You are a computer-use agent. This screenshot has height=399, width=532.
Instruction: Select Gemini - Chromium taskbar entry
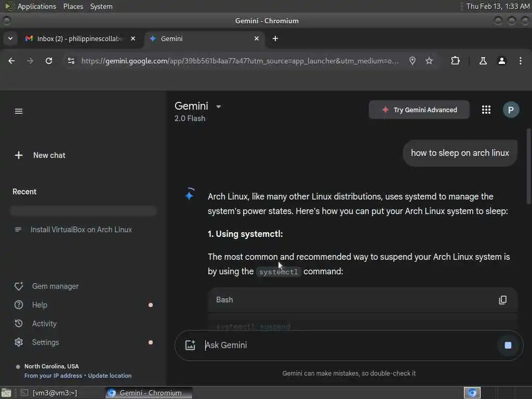(149, 393)
